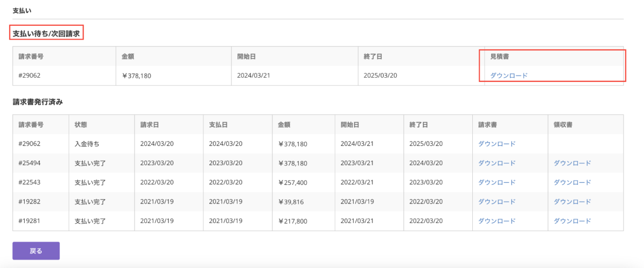The width and height of the screenshot is (644, 268).
Task: Download the 請求書 for invoice #25494
Action: (x=496, y=163)
